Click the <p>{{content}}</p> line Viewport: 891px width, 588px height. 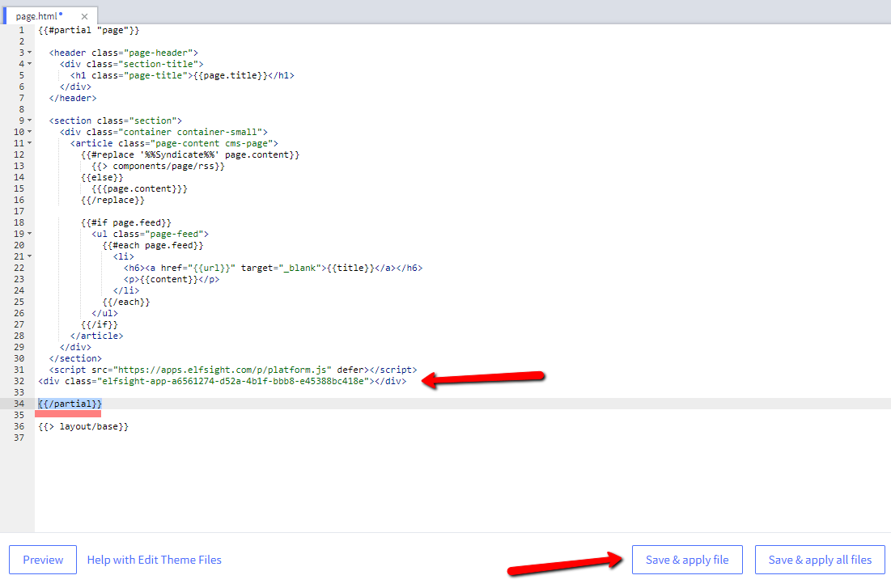(x=172, y=280)
